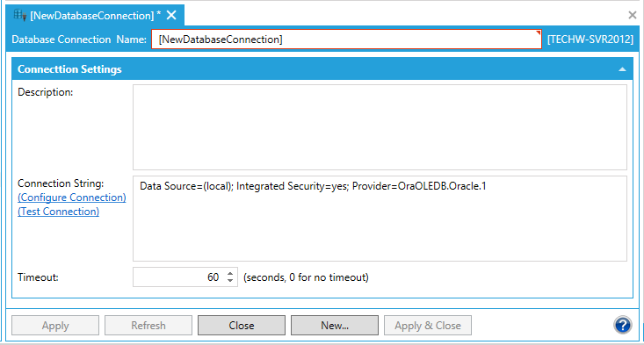Open the Configure Connection link

click(x=72, y=198)
